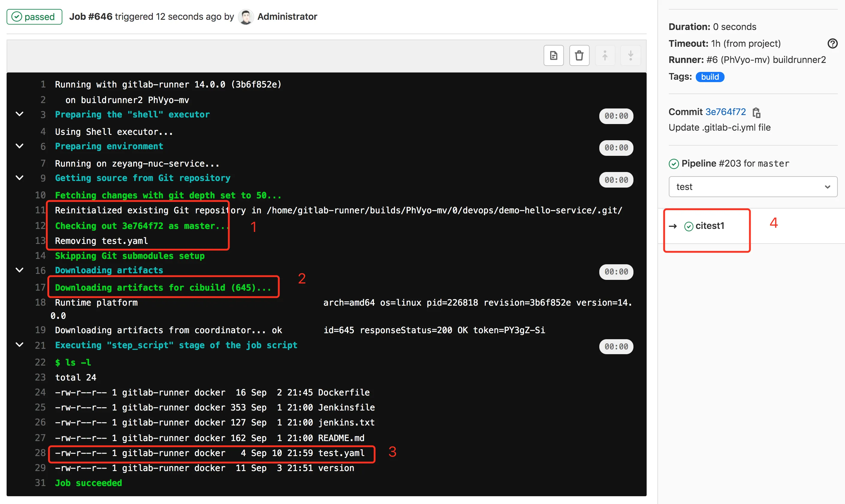Collapse the Preparing environment log section

(20, 146)
